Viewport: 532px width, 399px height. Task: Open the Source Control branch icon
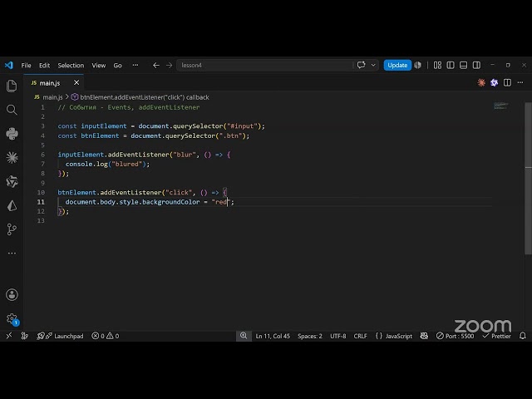coord(12,229)
